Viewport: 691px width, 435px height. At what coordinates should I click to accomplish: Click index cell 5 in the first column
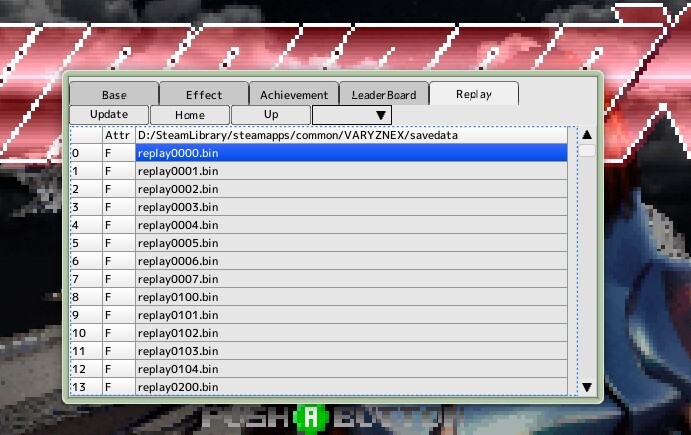(x=86, y=243)
